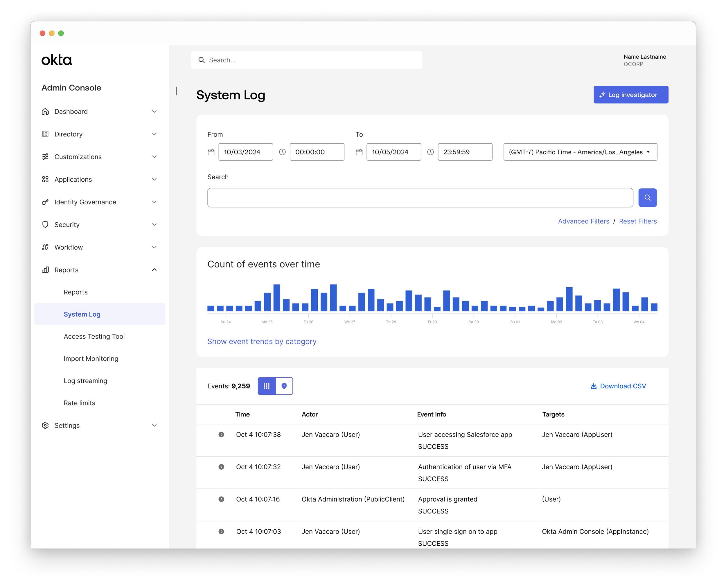Screen dimensions: 726x588
Task: Collapse the Reports section chevron
Action: click(x=154, y=270)
